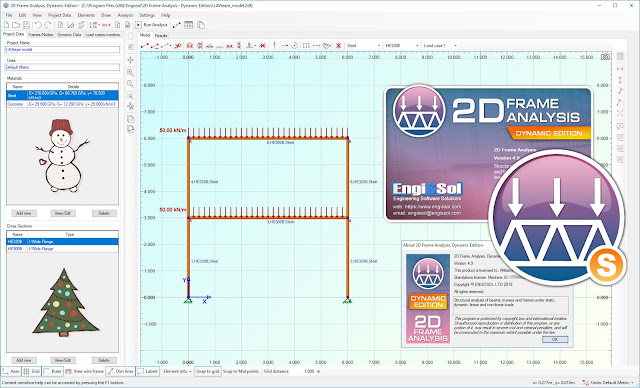Viewport: 640px width, 388px height.
Task: Click the camera screenshot icon
Action: pos(605,57)
